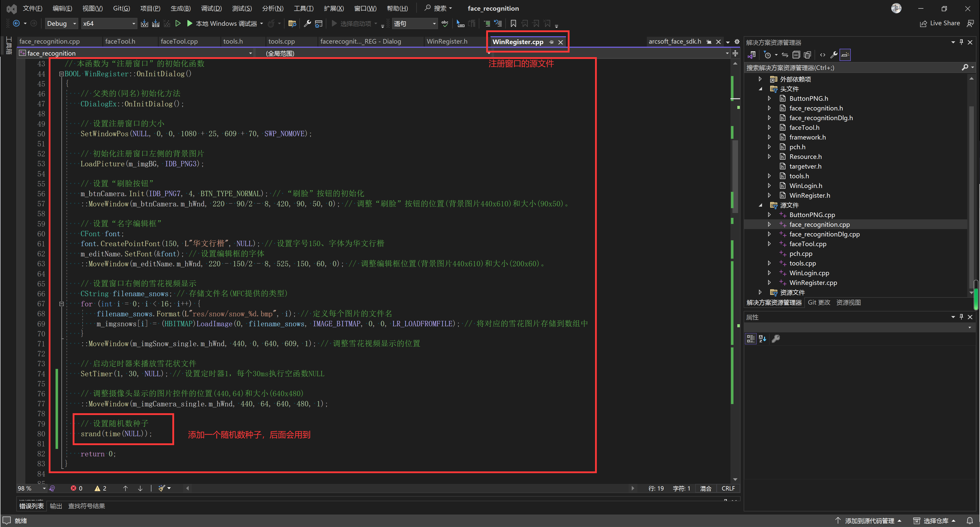Click the Sync with Active Document icon
Screen dimensions: 980x527
[785, 55]
